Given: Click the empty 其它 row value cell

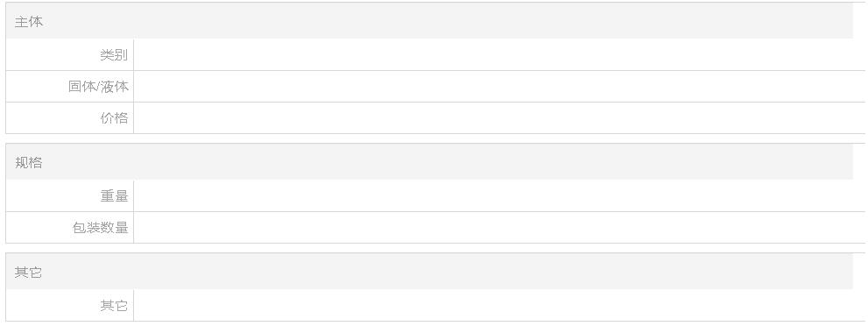Looking at the screenshot, I should point(499,306).
